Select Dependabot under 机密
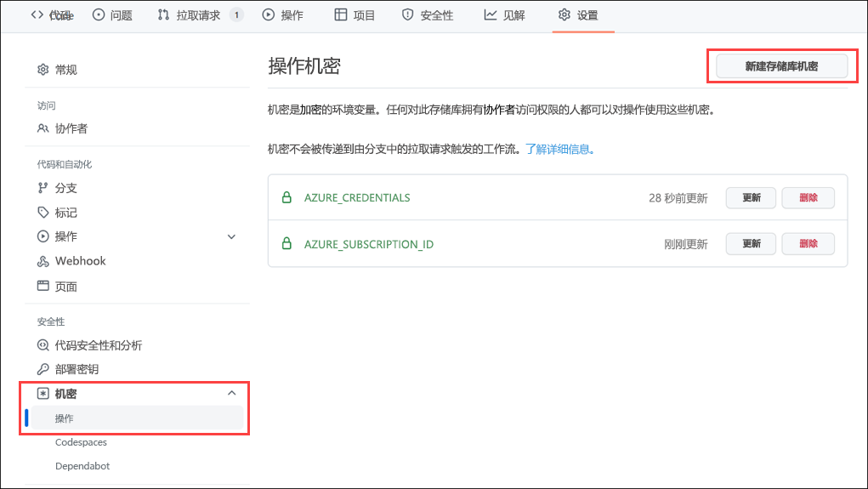 click(x=82, y=466)
